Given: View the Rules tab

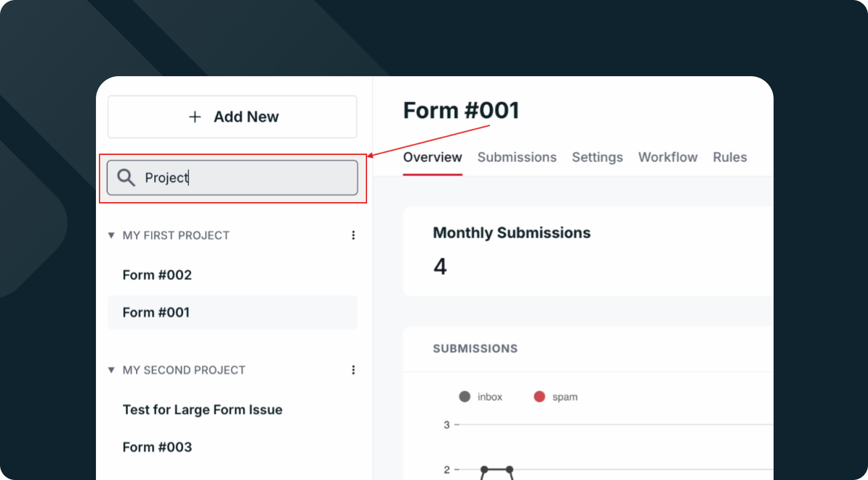Looking at the screenshot, I should pyautogui.click(x=730, y=157).
